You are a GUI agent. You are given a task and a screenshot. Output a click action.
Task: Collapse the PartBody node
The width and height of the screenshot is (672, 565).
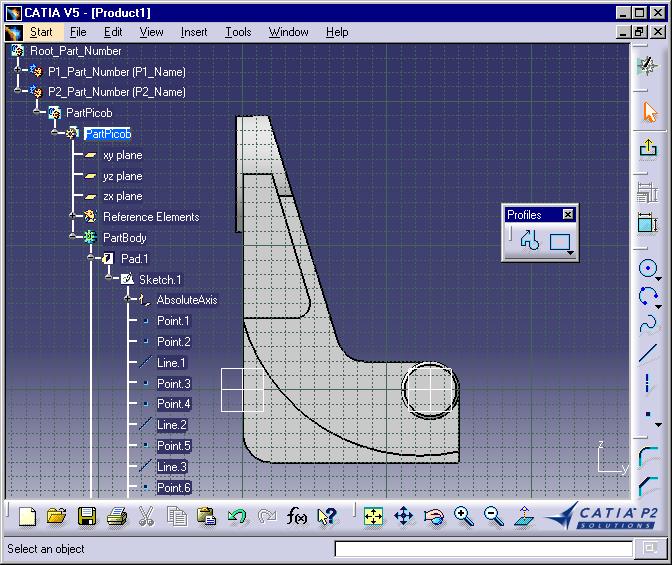[73, 236]
